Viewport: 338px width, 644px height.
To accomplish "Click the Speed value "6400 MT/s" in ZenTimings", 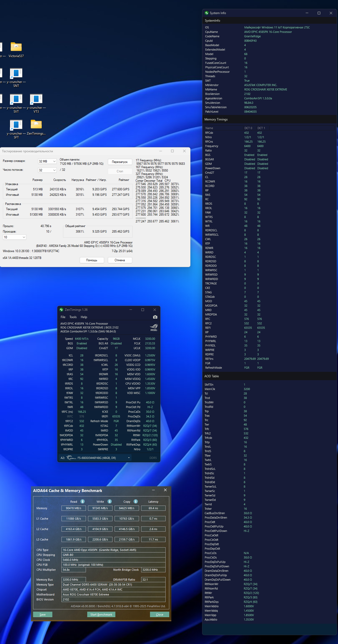I will click(82, 339).
